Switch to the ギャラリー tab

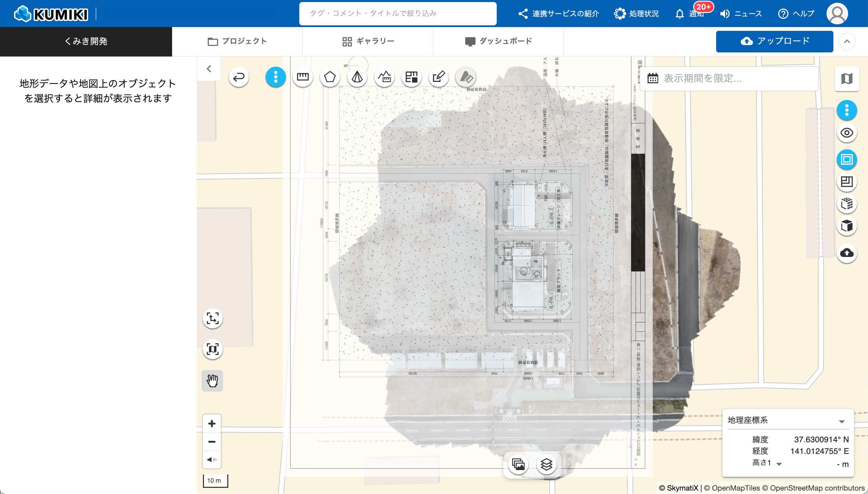pyautogui.click(x=368, y=41)
